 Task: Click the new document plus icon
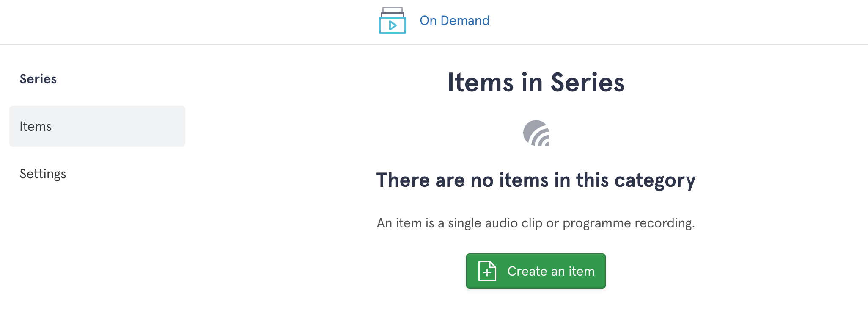pyautogui.click(x=487, y=271)
